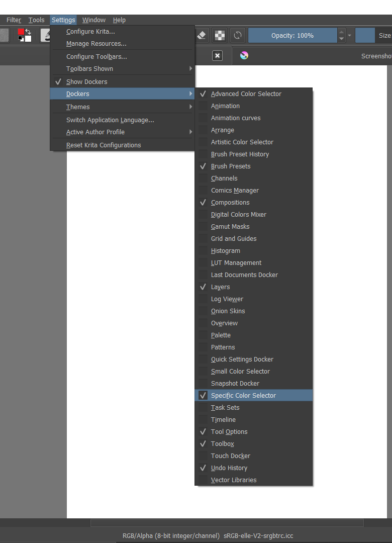Enable the Timeline docker

(253, 420)
